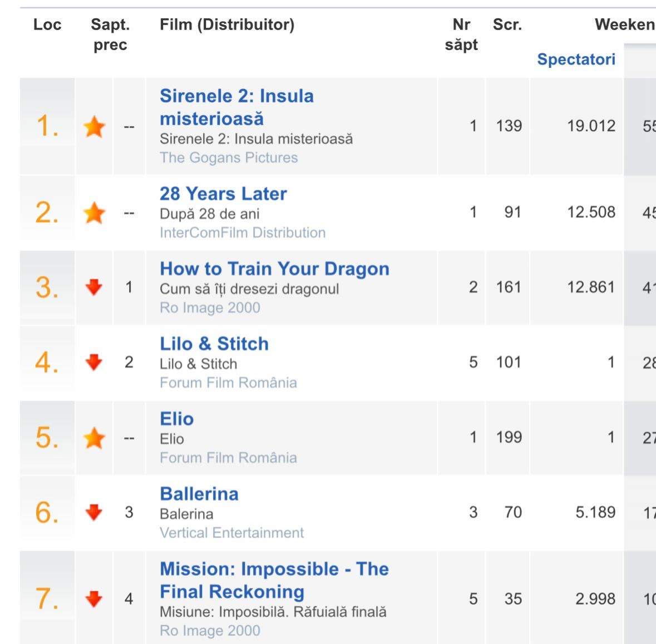The height and width of the screenshot is (644, 656).
Task: Click the red down arrow for Lilo & Stitch
Action: coord(93,361)
